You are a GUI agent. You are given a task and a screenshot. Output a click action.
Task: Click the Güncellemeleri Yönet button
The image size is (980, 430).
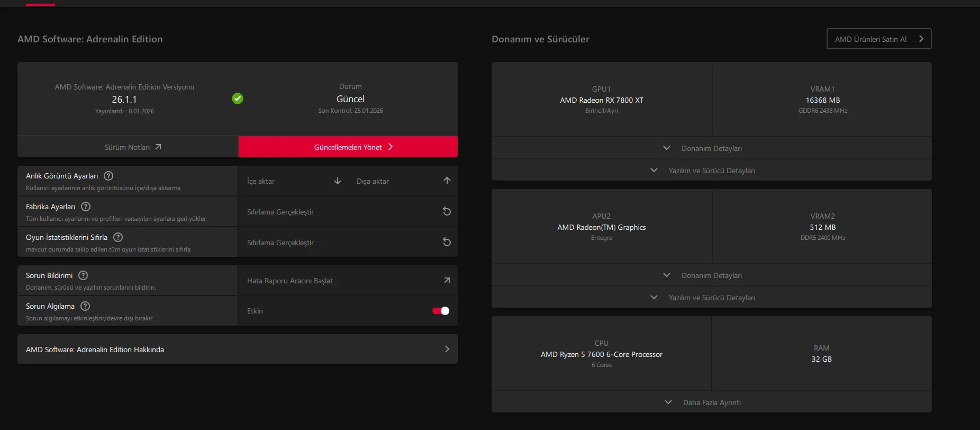point(348,147)
